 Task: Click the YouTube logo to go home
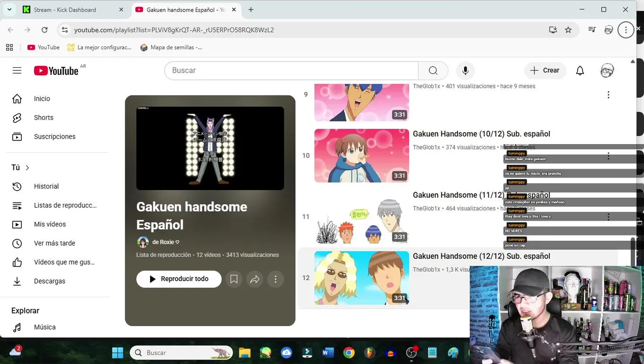pos(56,71)
